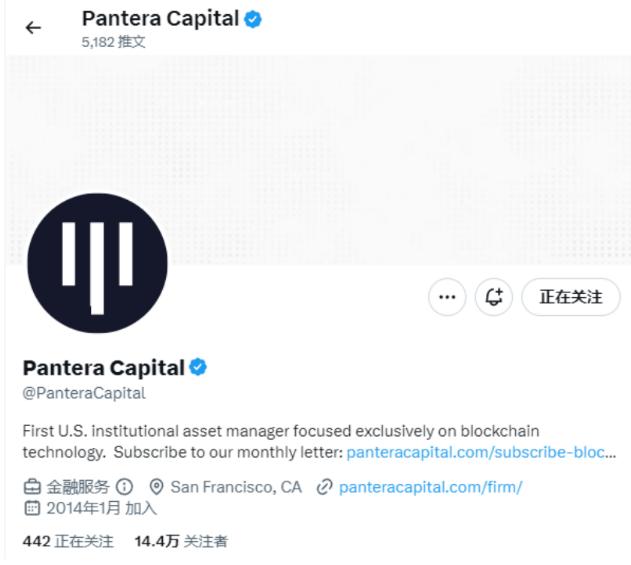This screenshot has height=565, width=631.
Task: Open the info icon beside 金融服务
Action: (124, 487)
